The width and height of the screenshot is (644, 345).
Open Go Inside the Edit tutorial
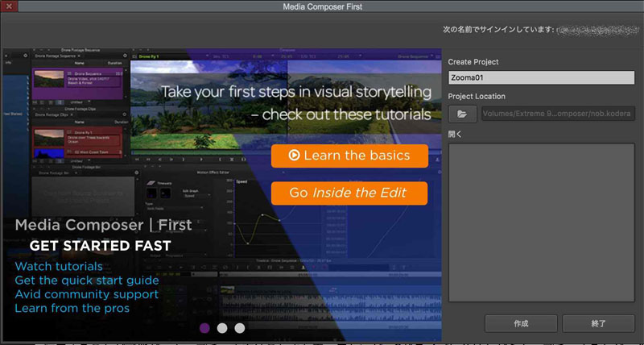(349, 193)
